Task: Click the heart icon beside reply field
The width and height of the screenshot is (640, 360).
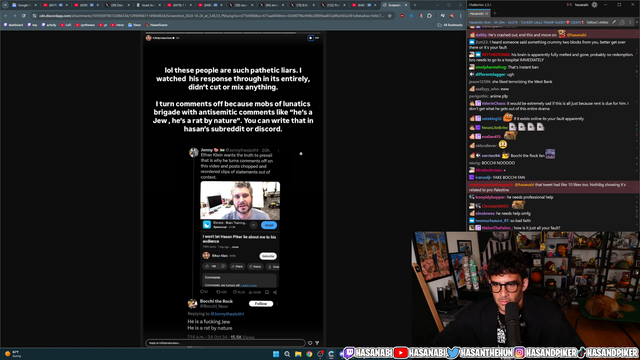Action: (x=310, y=343)
